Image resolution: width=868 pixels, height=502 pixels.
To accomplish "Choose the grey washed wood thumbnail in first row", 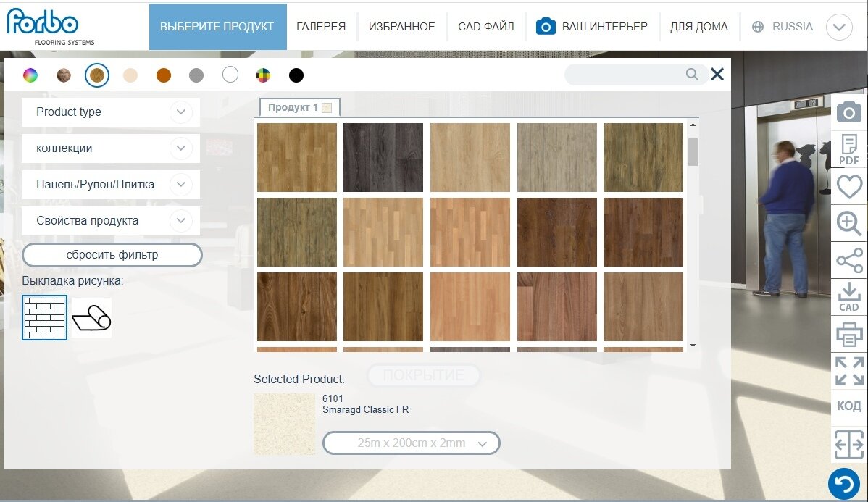I will click(557, 157).
